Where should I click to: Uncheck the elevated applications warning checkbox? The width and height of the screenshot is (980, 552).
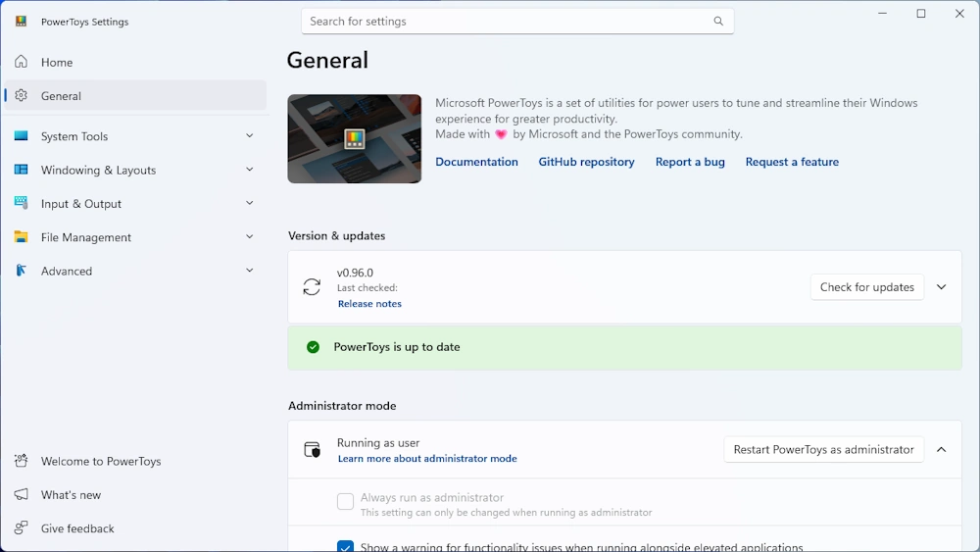[x=345, y=547]
